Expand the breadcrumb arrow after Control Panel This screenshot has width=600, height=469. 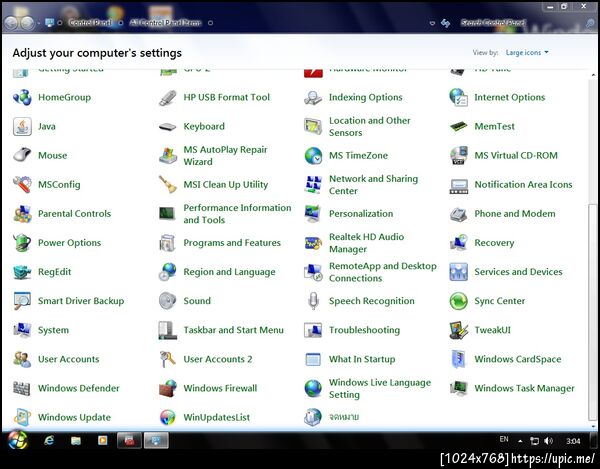click(121, 23)
